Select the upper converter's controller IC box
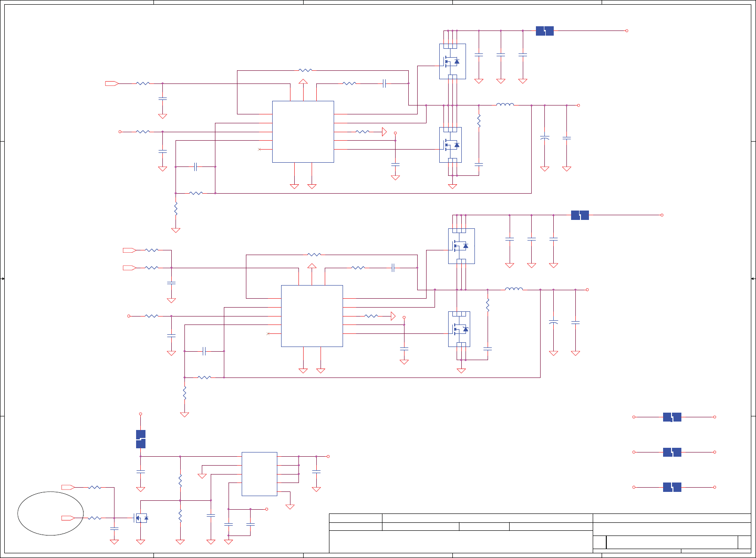Screen dimensions: 756x558 (x=303, y=132)
